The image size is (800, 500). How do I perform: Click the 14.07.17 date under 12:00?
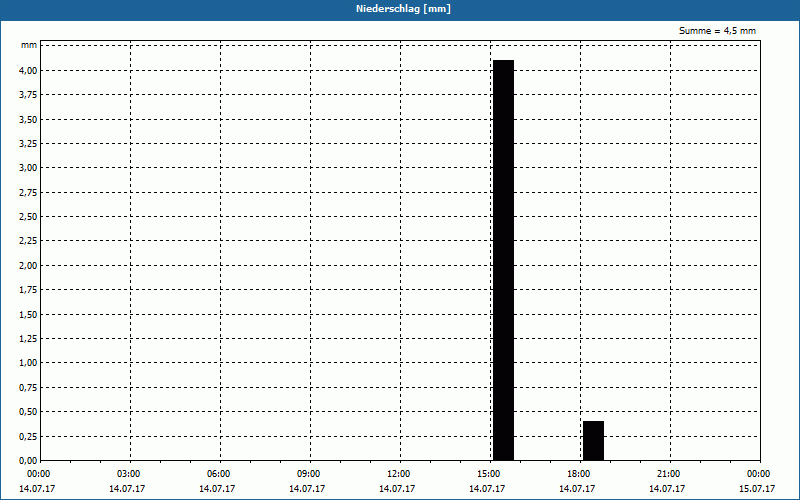tap(396, 489)
